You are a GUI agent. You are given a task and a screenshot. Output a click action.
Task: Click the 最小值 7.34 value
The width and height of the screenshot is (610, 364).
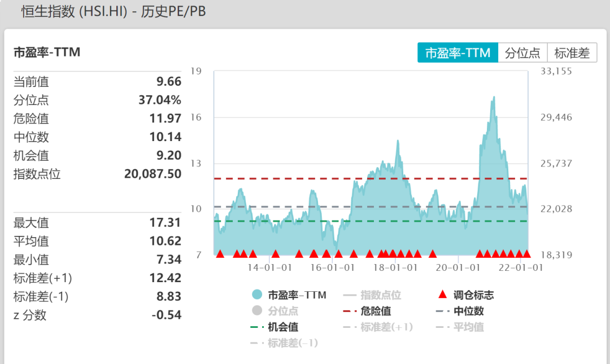(169, 260)
